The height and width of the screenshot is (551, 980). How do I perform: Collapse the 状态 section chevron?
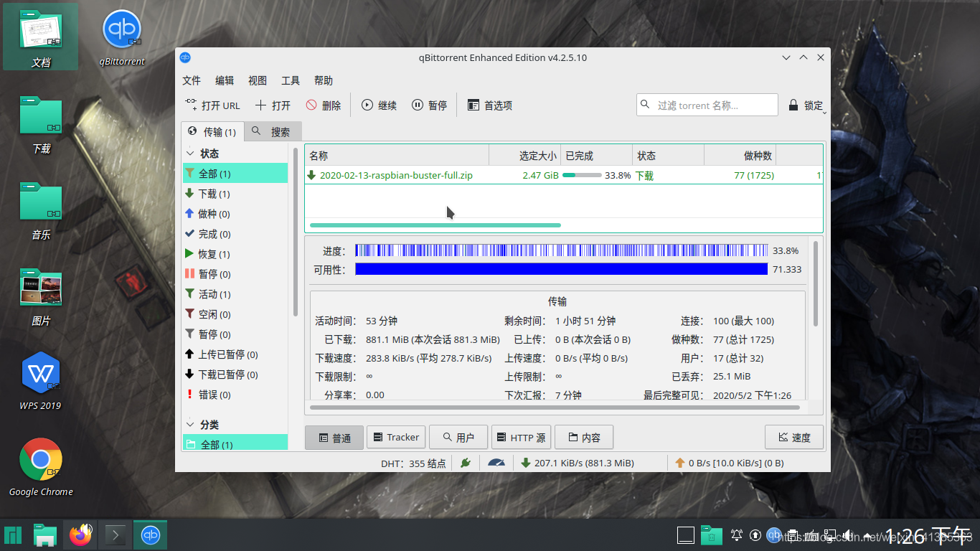click(190, 154)
